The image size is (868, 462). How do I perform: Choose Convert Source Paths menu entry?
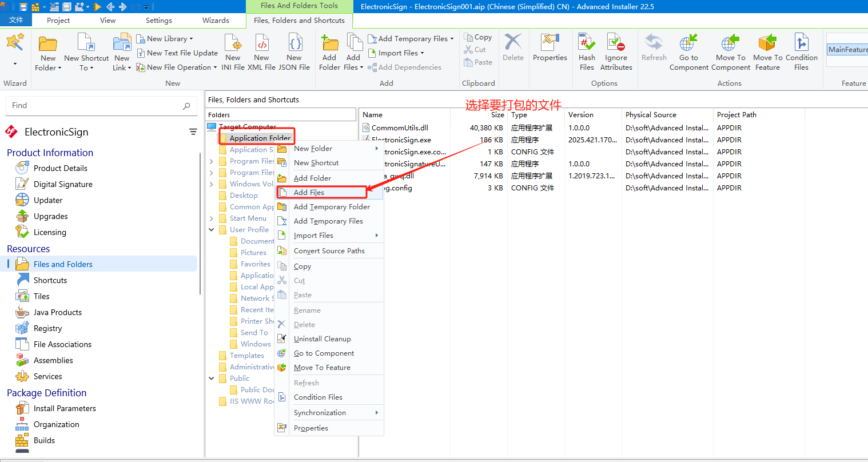[329, 250]
